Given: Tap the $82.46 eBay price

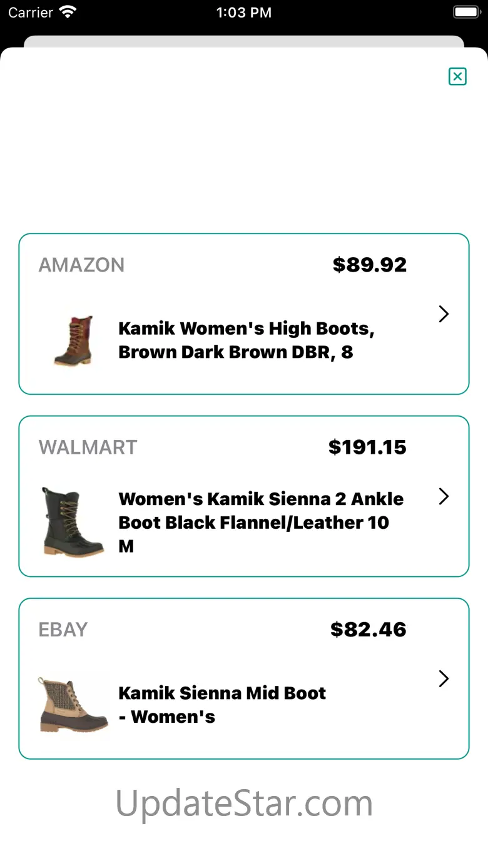Looking at the screenshot, I should 368,630.
